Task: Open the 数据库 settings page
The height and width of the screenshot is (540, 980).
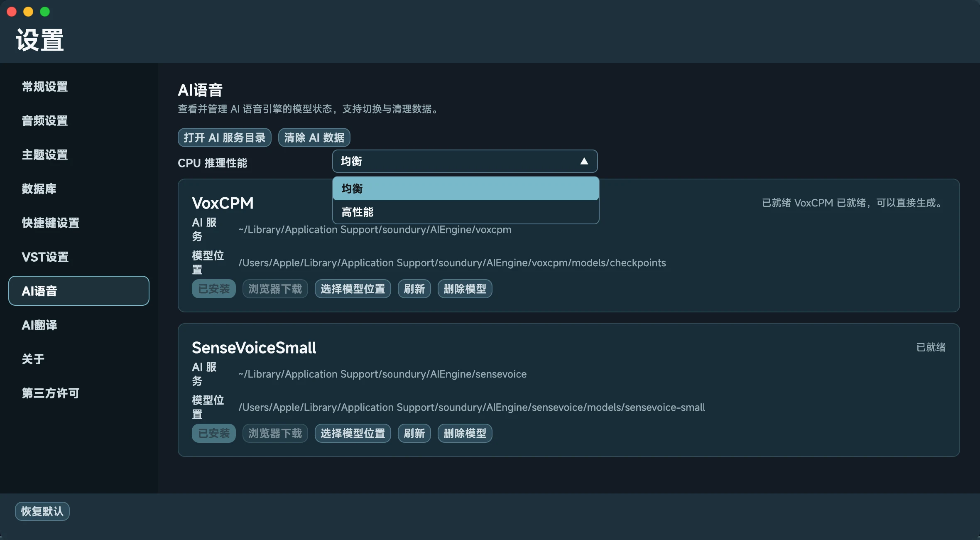Action: click(x=78, y=189)
